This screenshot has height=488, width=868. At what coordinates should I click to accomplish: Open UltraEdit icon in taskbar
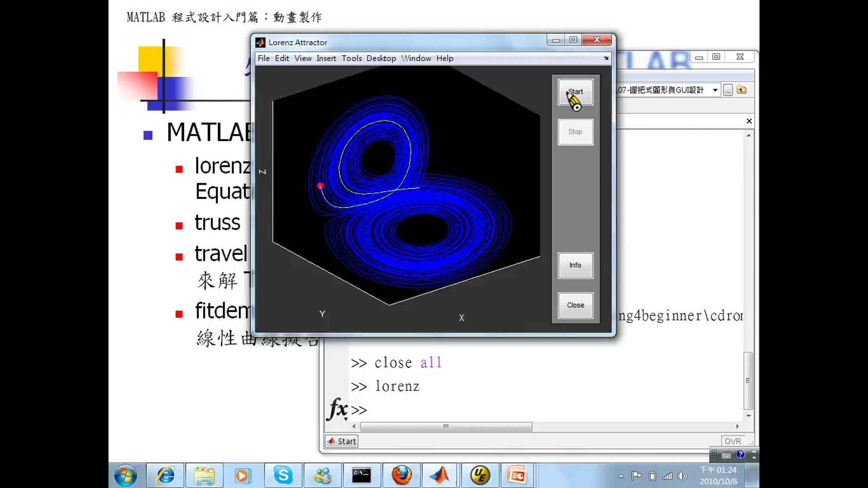pos(480,475)
